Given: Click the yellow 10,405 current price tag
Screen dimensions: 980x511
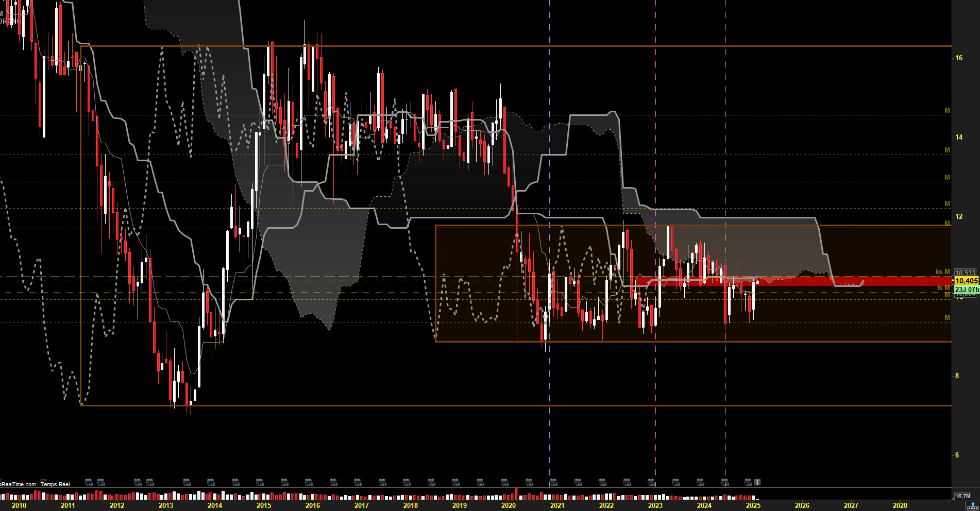Looking at the screenshot, I should pos(966,281).
